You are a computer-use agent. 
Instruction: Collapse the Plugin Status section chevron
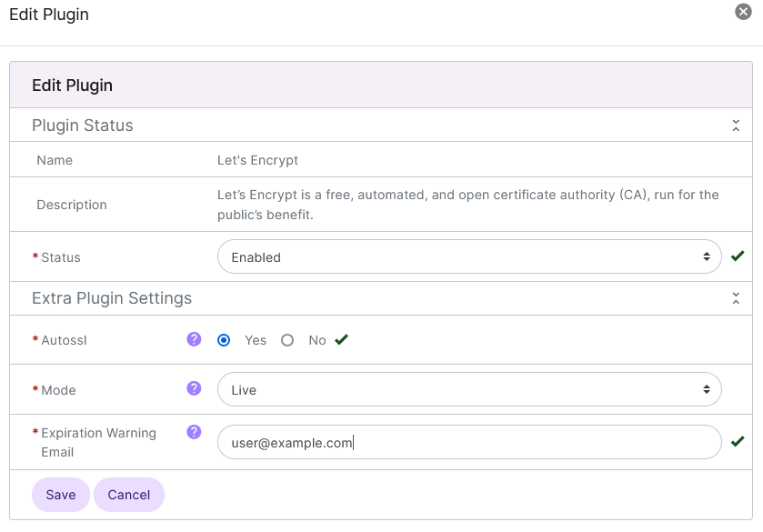tap(737, 125)
